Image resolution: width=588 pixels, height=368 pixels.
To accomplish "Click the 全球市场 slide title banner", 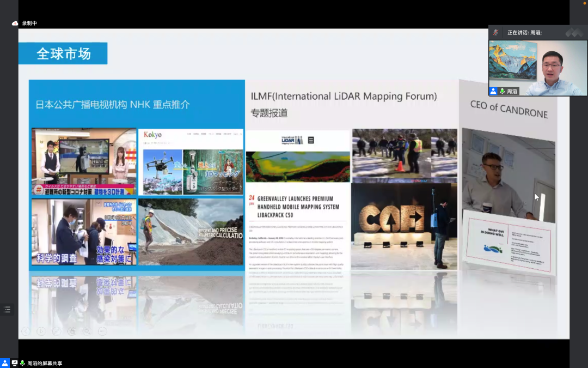I will point(63,53).
